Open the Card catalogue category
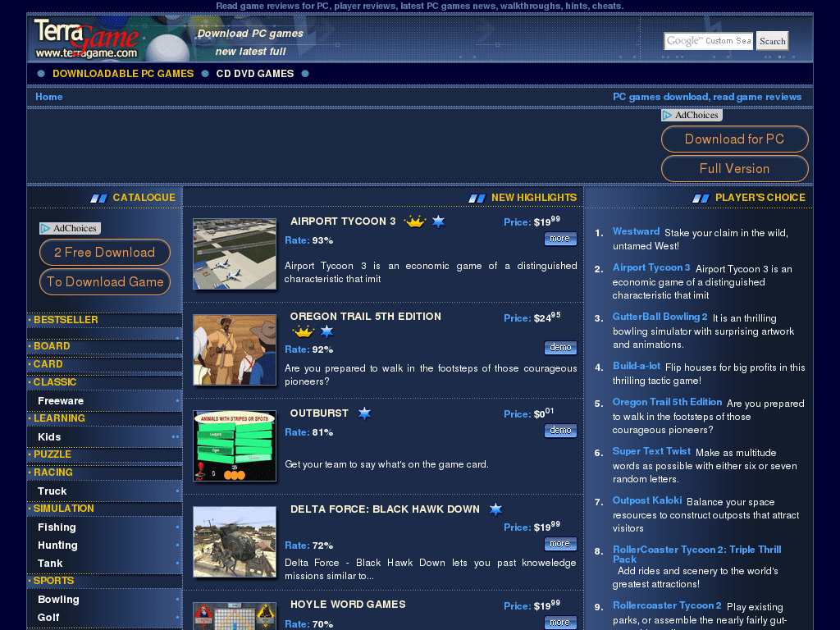The image size is (840, 630). click(x=48, y=364)
